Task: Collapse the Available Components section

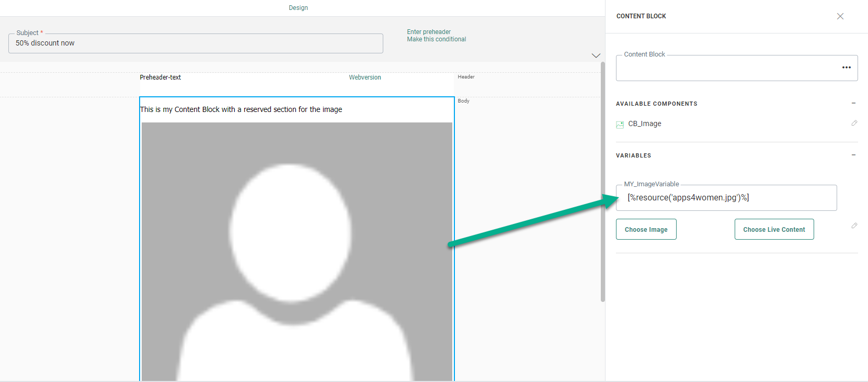Action: (x=853, y=104)
